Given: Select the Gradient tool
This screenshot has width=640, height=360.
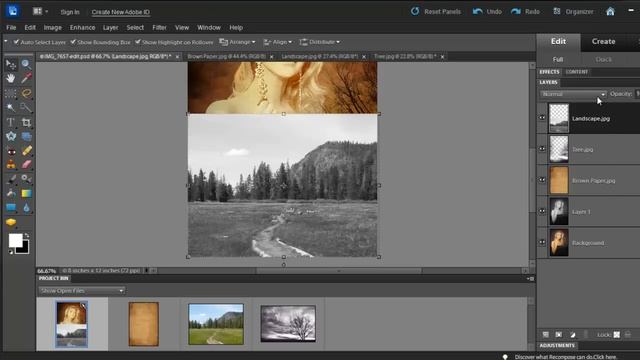Looking at the screenshot, I should [x=26, y=193].
